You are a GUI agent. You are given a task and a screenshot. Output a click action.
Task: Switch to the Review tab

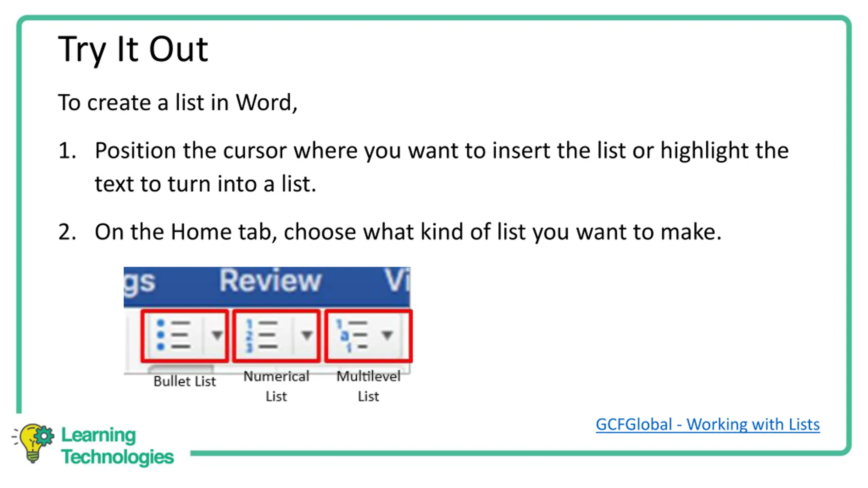point(270,281)
